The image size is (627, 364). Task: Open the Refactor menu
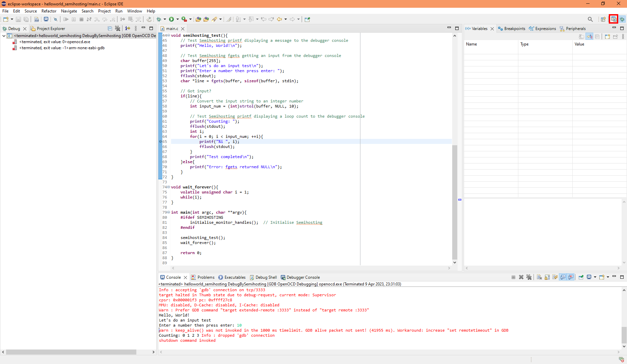click(49, 11)
